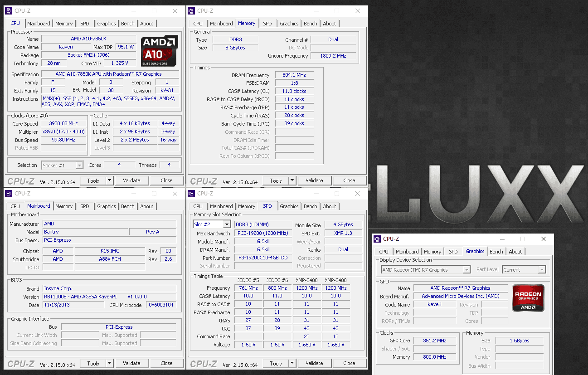The width and height of the screenshot is (588, 375).
Task: Open CPU tab in SPD window
Action: [x=198, y=206]
